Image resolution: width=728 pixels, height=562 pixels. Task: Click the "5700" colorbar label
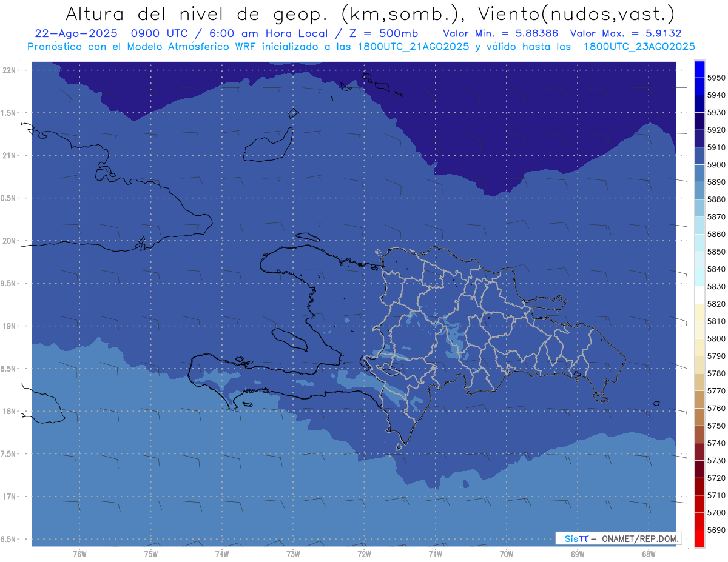pos(716,513)
